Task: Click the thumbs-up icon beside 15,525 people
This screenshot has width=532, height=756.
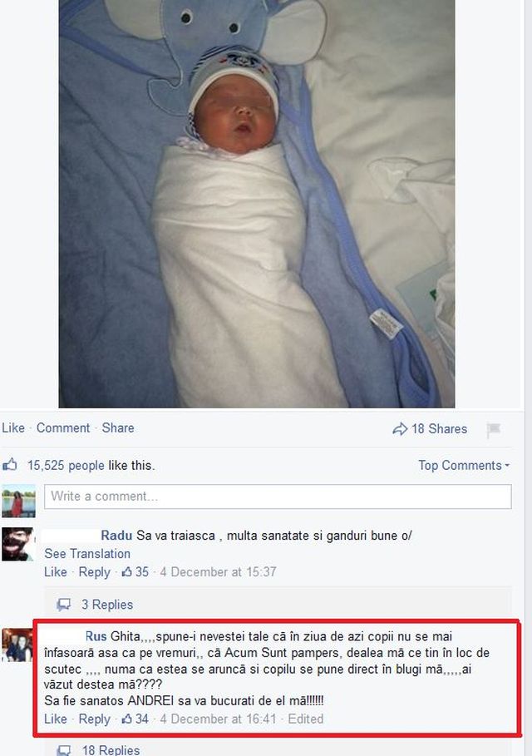Action: click(10, 465)
